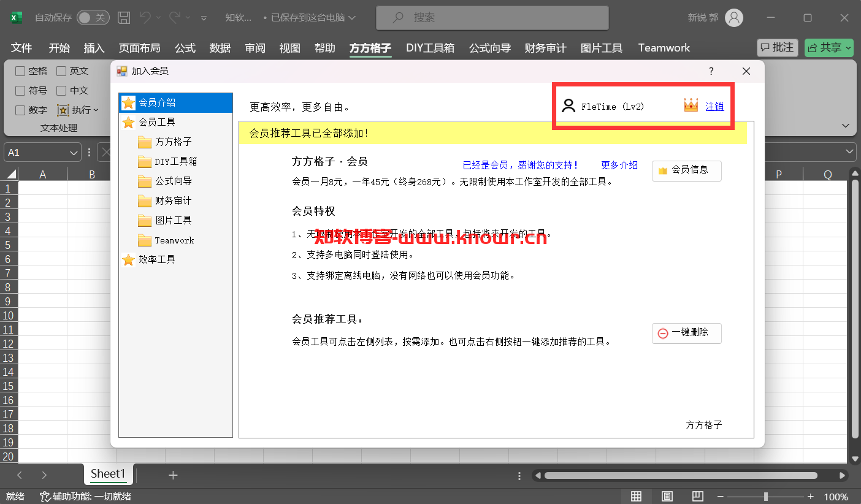Check the 数字 checkbox

point(20,110)
